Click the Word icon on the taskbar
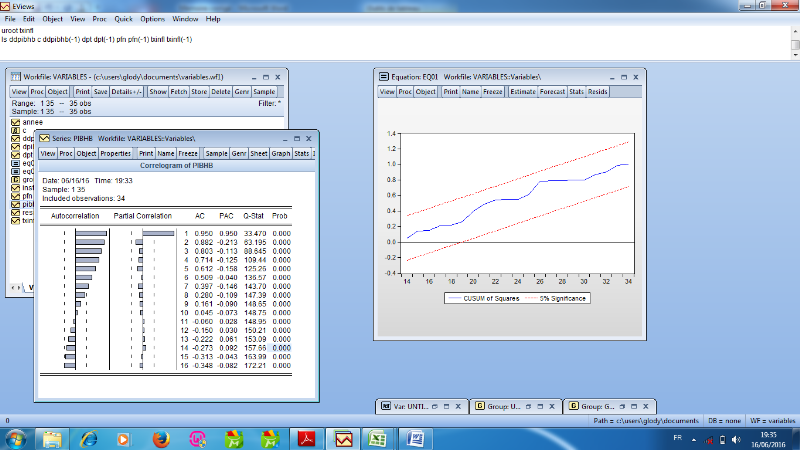The image size is (800, 450). tap(416, 438)
